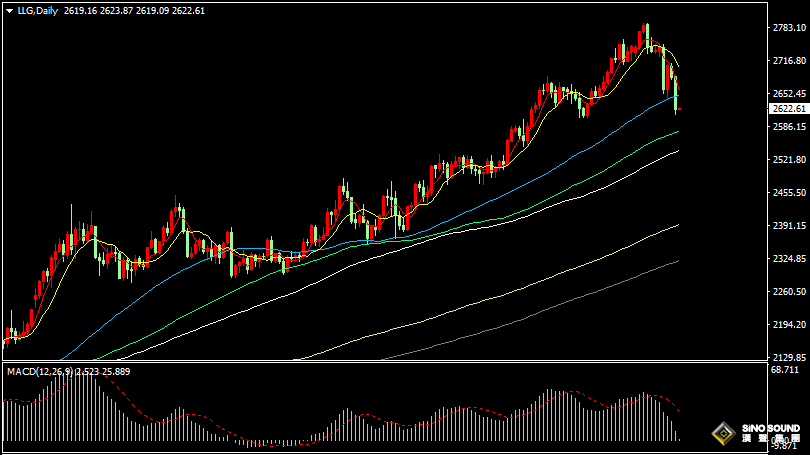Screen dimensions: 810x455
Task: Click the 2783.10 price axis label
Action: pyautogui.click(x=789, y=28)
